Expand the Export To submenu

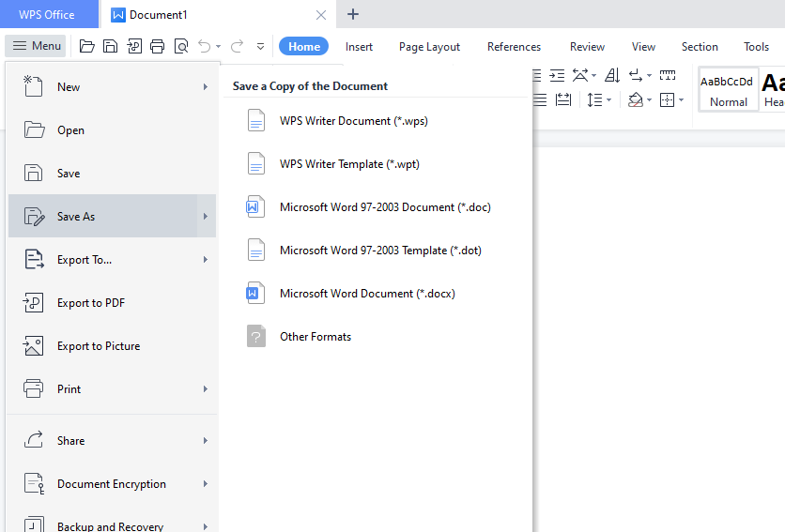(x=205, y=260)
